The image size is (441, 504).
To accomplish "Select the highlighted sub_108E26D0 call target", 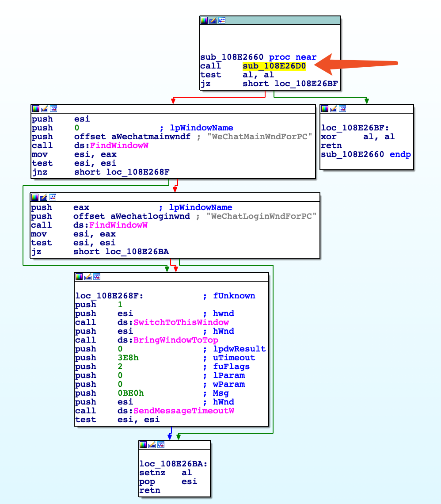I will (x=274, y=65).
